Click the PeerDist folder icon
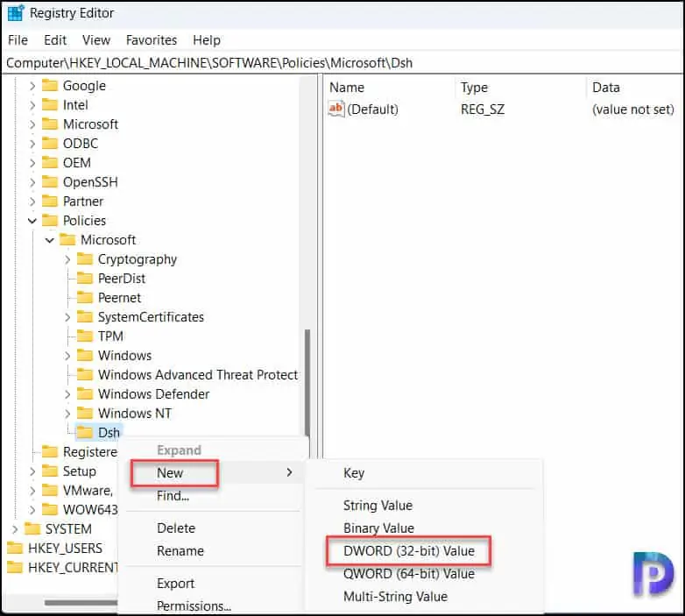Viewport: 685px width, 616px height. 85,278
